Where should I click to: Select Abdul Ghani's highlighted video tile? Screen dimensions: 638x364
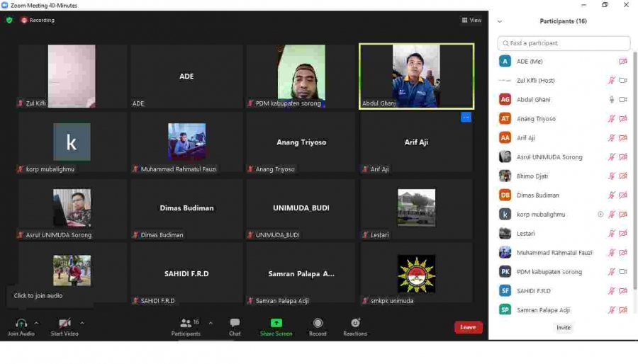click(x=416, y=76)
